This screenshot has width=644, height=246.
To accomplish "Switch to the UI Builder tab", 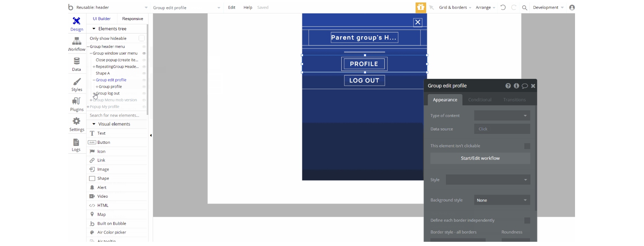I will click(x=102, y=19).
